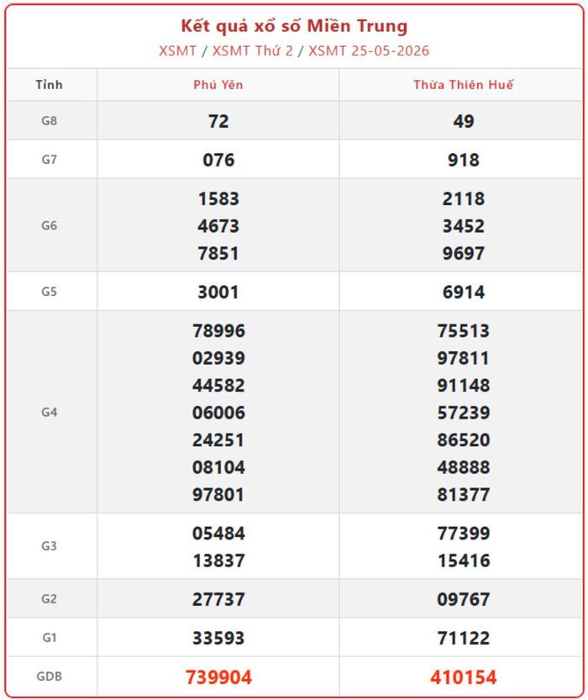Click Phú Yên G2 result 27737
Image resolution: width=588 pixels, height=700 pixels.
218,599
